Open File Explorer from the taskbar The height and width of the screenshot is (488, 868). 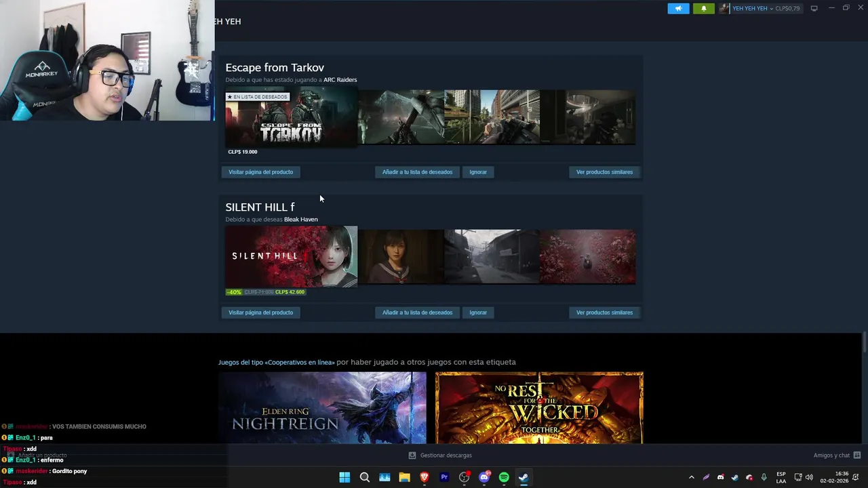[x=404, y=477]
